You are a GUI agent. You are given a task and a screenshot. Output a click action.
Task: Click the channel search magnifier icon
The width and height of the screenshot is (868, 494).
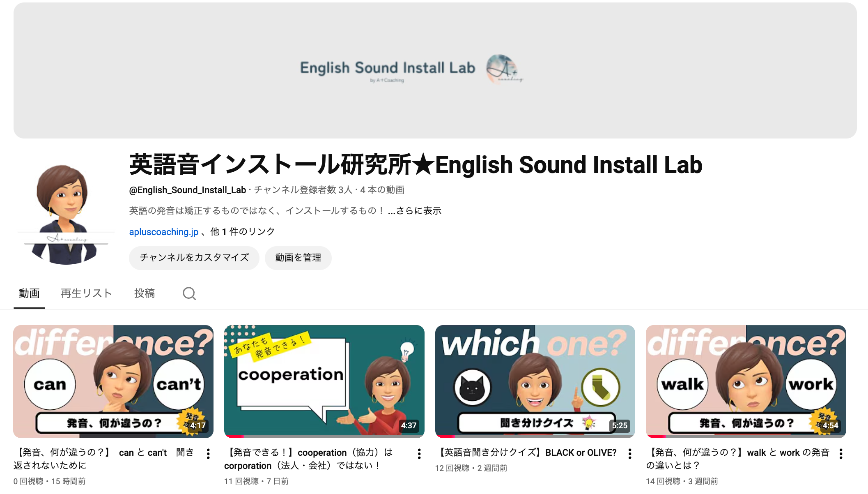tap(189, 293)
